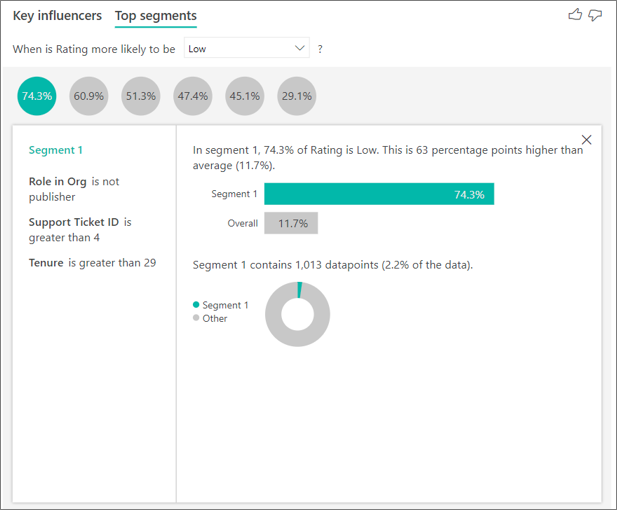Click the donut chart of datapoints

[x=297, y=314]
